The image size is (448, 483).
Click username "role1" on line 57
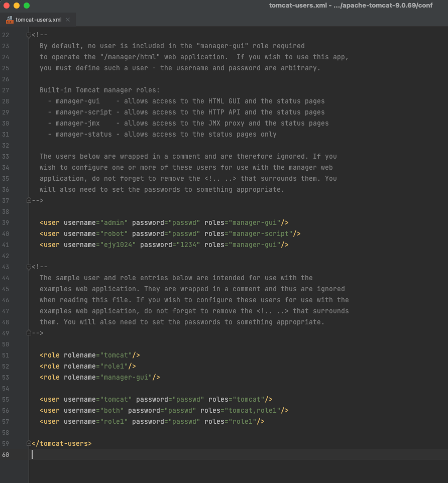click(114, 422)
